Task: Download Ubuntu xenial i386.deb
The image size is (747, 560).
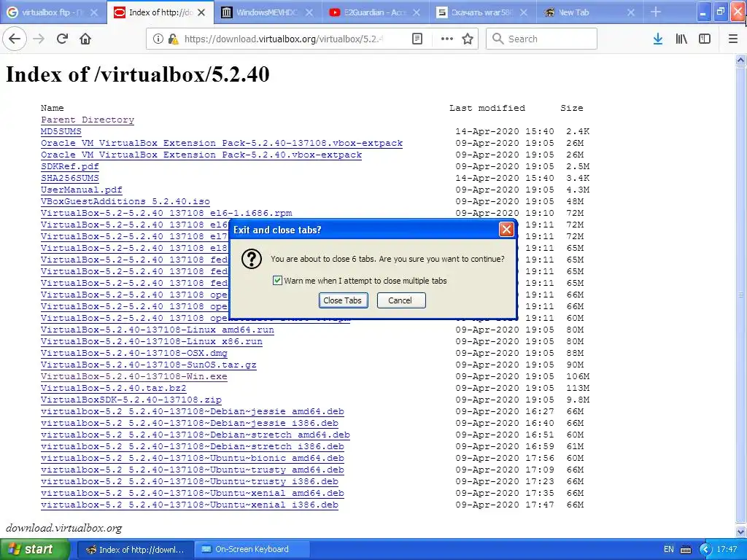Action: tap(190, 505)
